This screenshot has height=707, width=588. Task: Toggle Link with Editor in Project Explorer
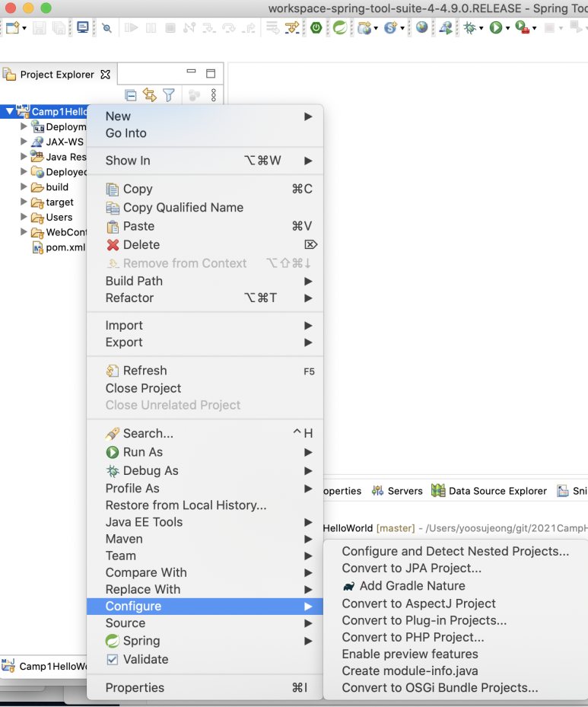[150, 94]
